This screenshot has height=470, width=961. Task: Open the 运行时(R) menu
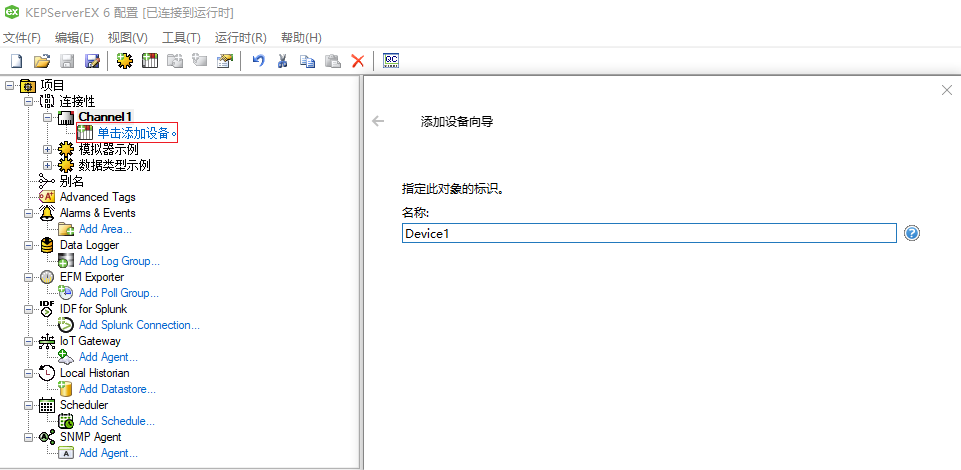pos(240,37)
